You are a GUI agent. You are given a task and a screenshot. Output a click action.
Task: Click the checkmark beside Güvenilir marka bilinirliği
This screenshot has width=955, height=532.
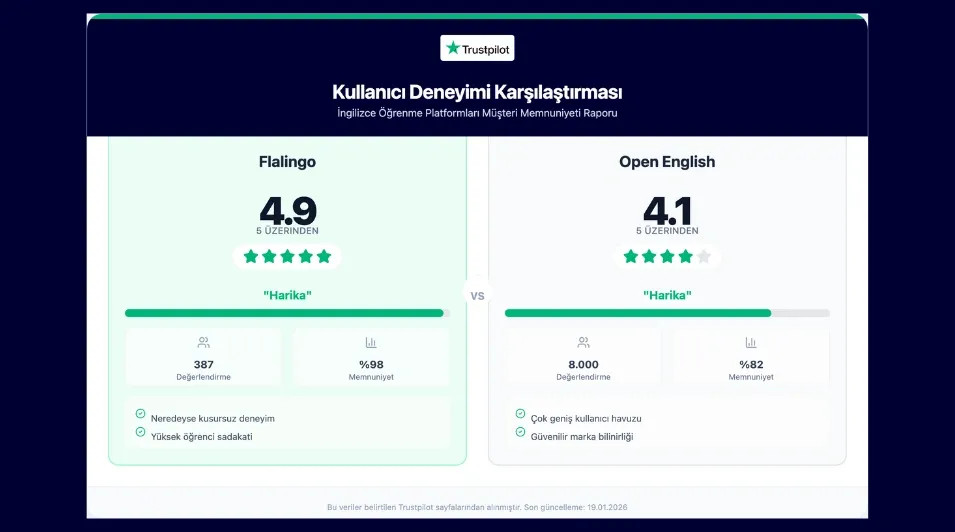click(520, 432)
